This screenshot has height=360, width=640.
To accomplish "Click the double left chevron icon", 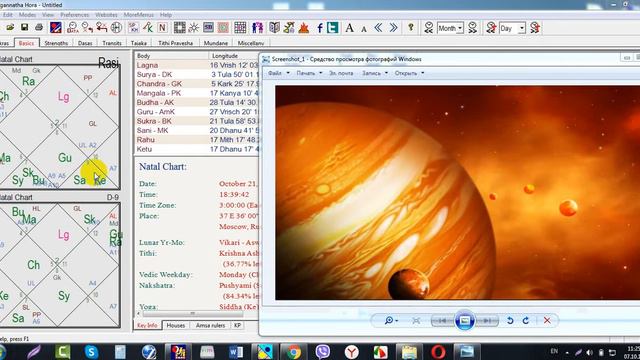I will 378,28.
